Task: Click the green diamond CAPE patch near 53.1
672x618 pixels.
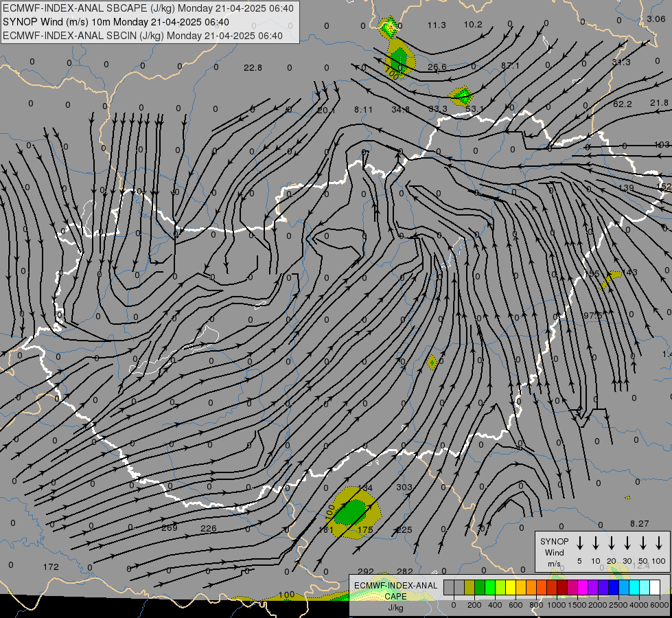Action: (461, 95)
